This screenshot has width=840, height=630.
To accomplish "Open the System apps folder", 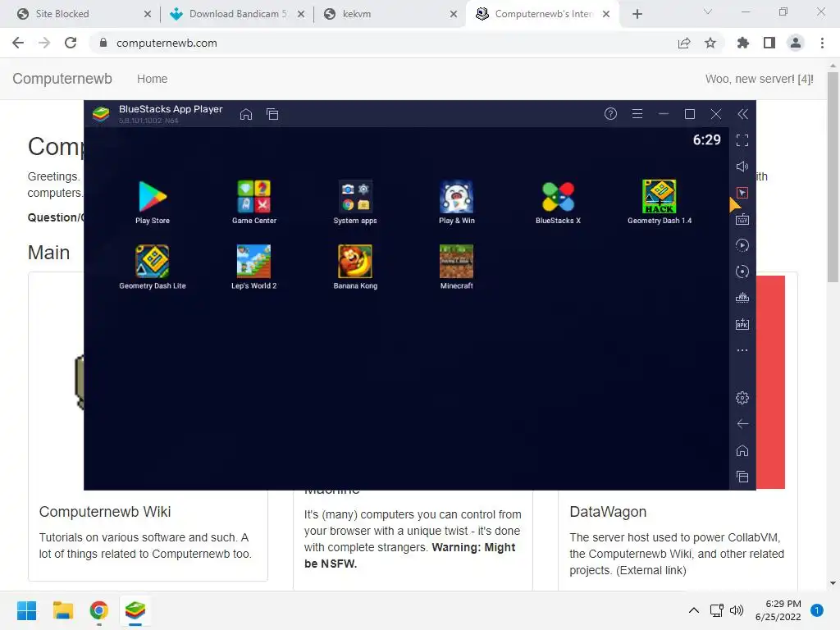I will tap(355, 202).
